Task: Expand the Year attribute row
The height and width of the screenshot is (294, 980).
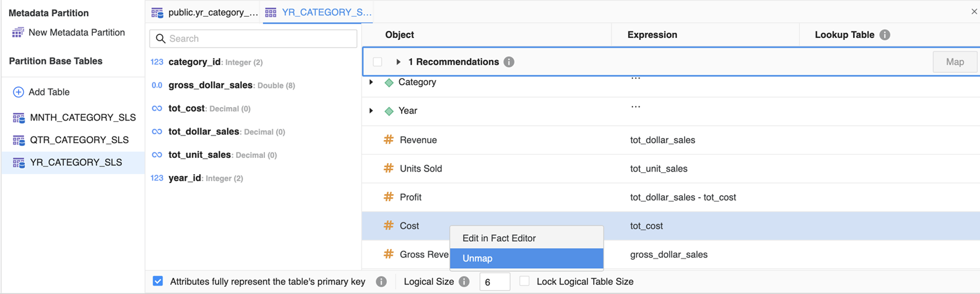Action: coord(371,111)
